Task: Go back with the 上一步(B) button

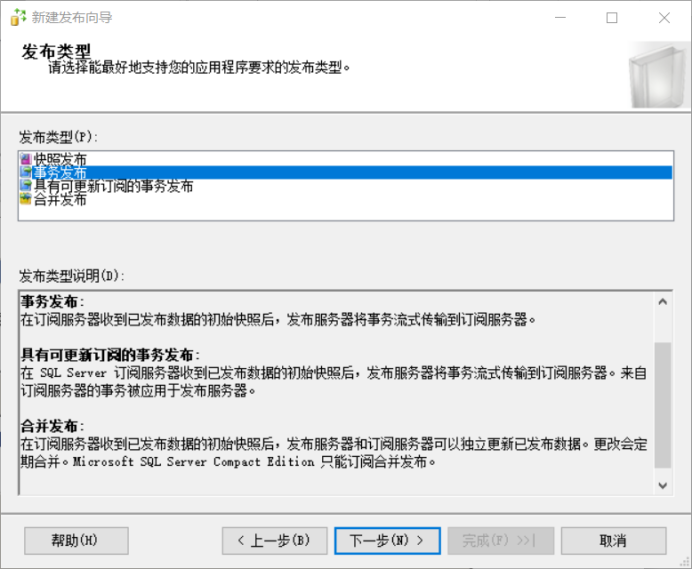Action: 274,541
